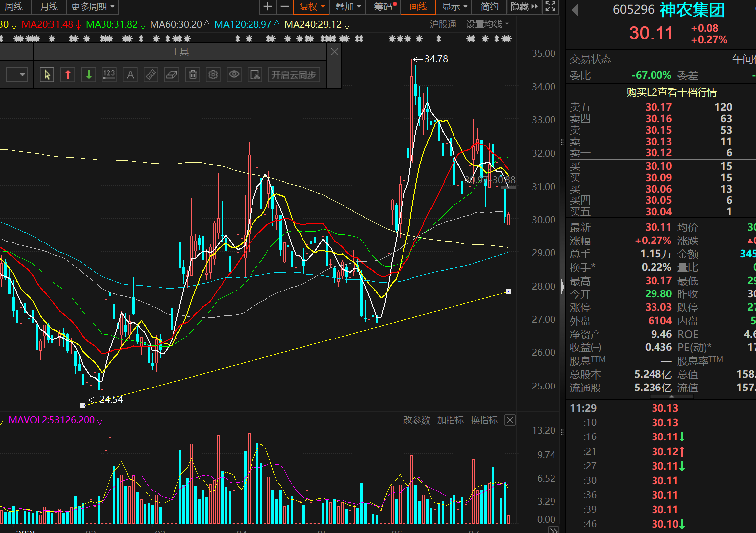
Task: Open the 叠加 overlay dropdown
Action: tap(349, 6)
